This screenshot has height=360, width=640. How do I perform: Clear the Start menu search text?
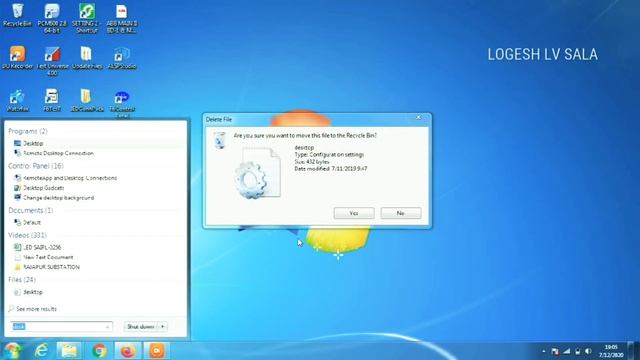tap(107, 327)
